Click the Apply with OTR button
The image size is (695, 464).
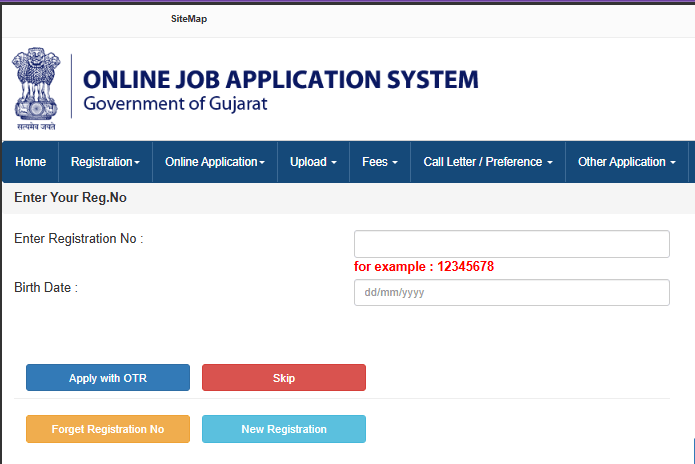click(x=108, y=378)
